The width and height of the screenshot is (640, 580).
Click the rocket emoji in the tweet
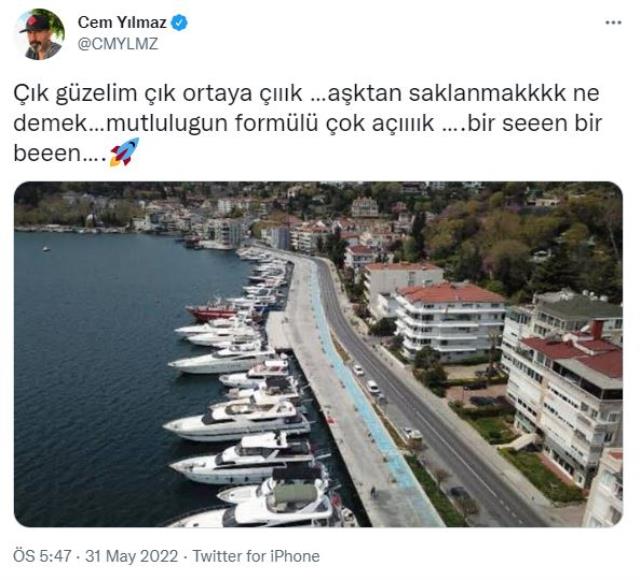[124, 152]
